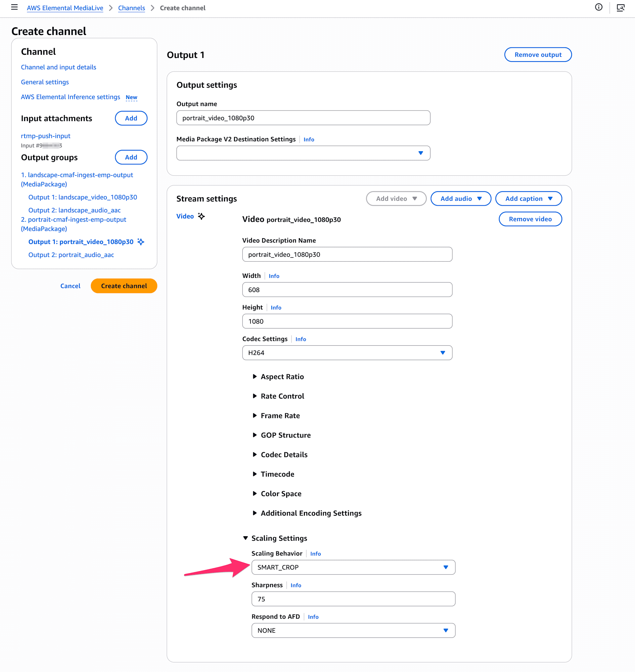
Task: Open the CloudShell monitor icon in header
Action: coord(620,7)
